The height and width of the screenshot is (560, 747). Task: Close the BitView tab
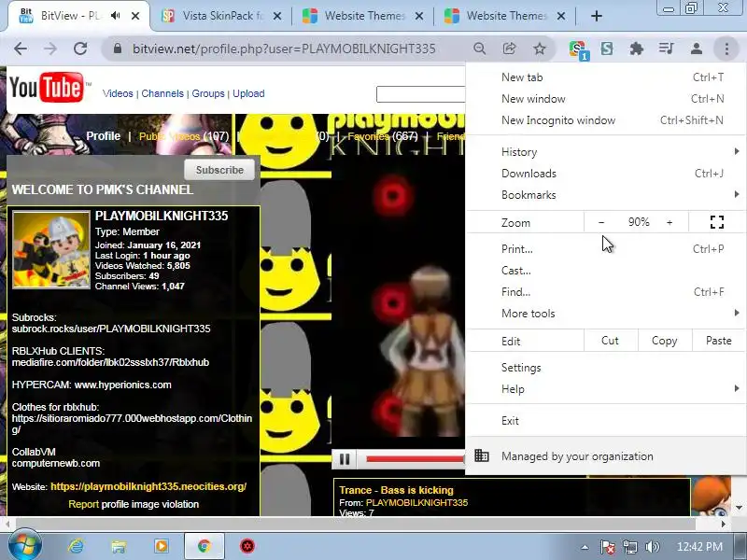[x=135, y=16]
